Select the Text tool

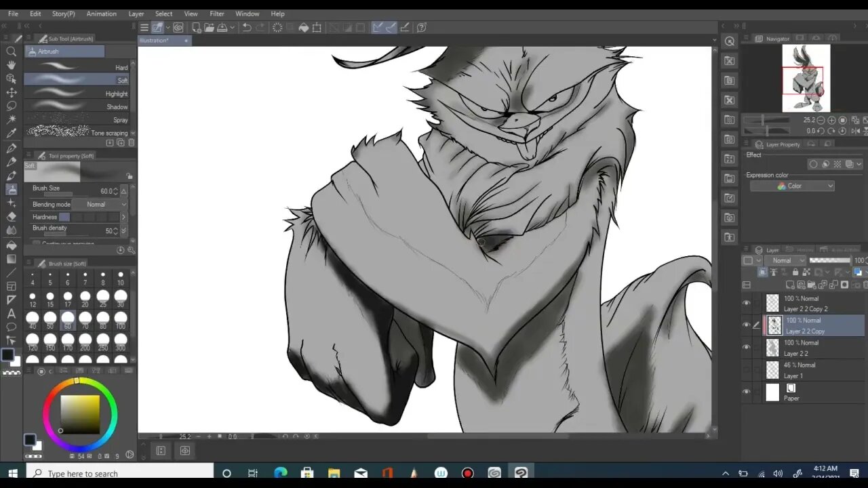click(x=12, y=313)
